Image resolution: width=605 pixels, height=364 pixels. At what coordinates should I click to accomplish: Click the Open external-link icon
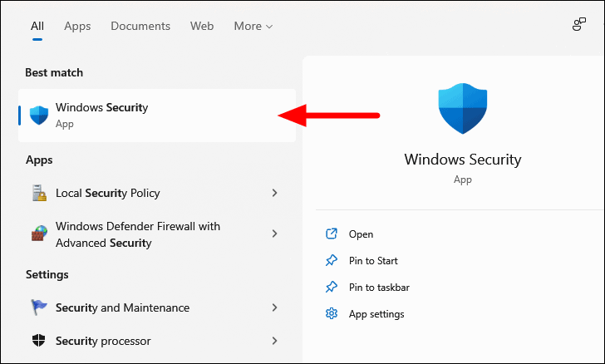[x=332, y=234]
